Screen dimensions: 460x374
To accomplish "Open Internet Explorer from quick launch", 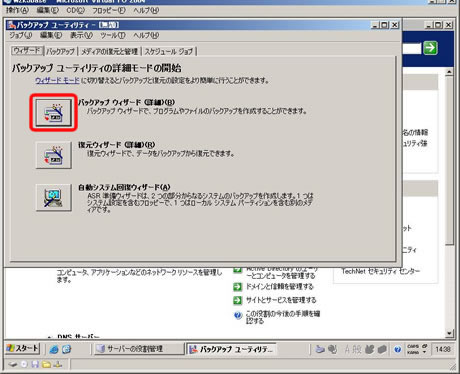I will tap(54, 349).
